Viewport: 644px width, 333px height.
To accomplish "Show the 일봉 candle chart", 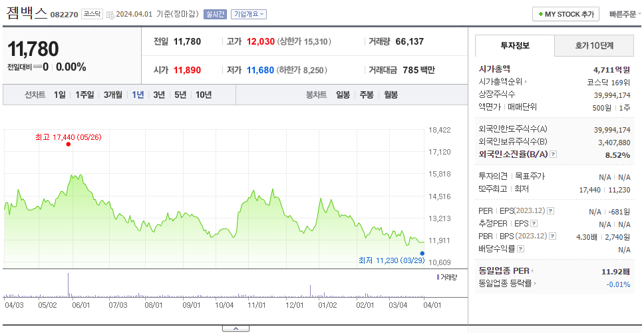I will 343,95.
